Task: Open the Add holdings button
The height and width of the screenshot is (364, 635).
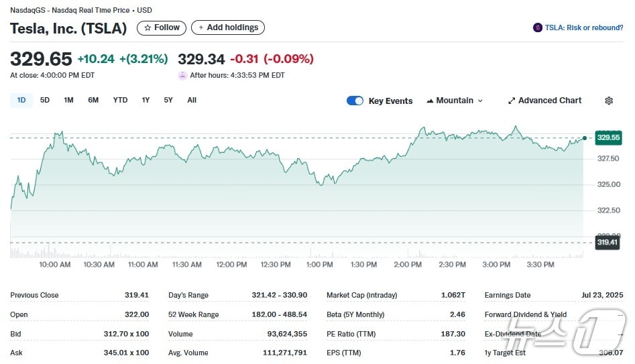Action: coord(228,28)
